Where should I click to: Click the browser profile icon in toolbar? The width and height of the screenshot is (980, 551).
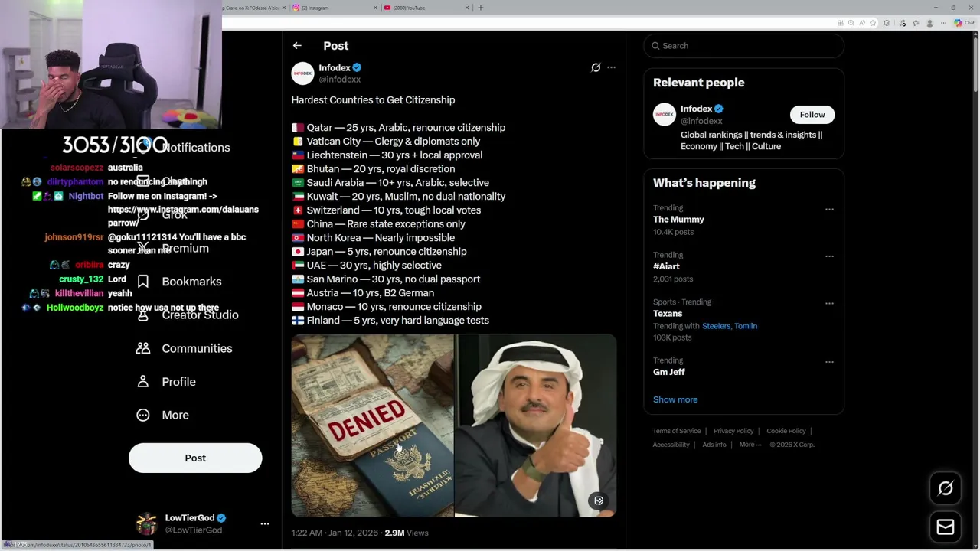coord(929,23)
